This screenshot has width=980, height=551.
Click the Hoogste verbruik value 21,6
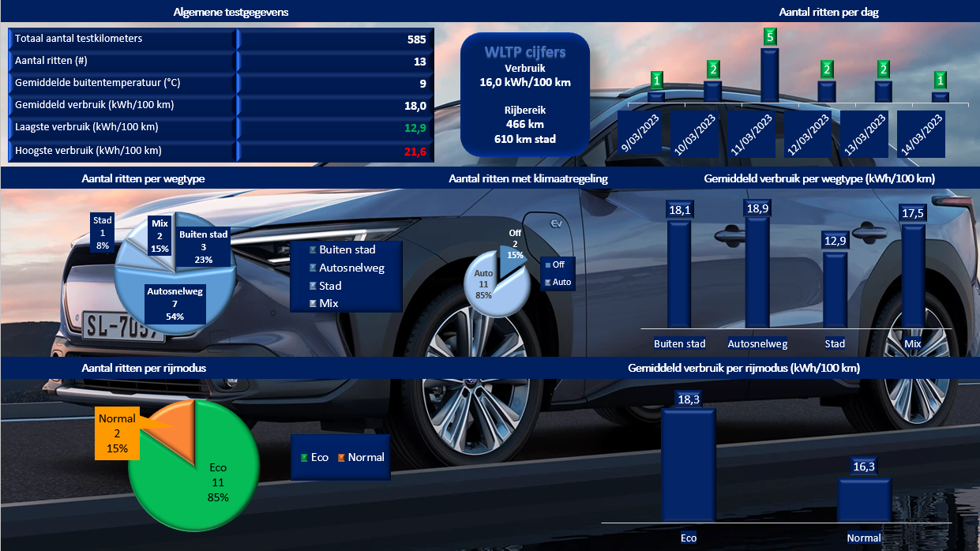415,152
